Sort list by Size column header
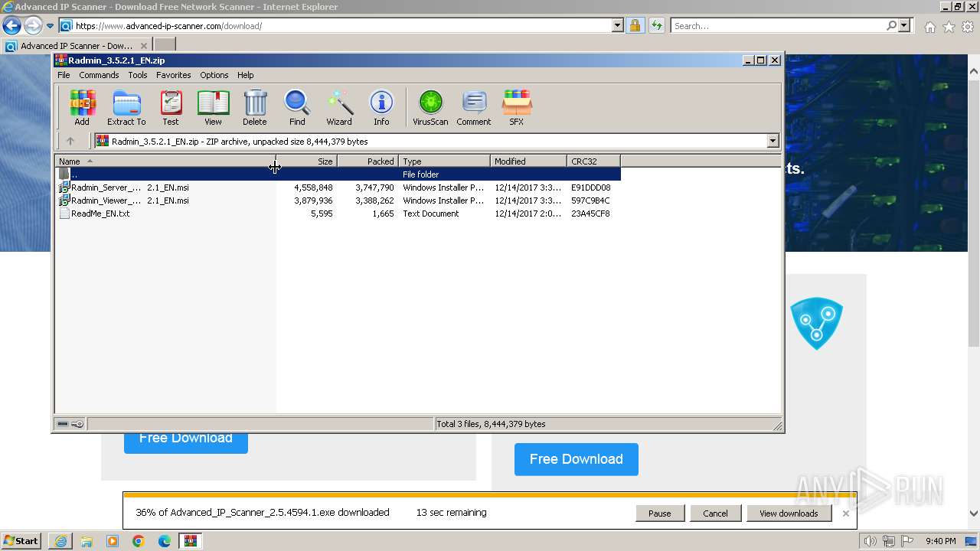The width and height of the screenshot is (980, 551). tap(306, 161)
